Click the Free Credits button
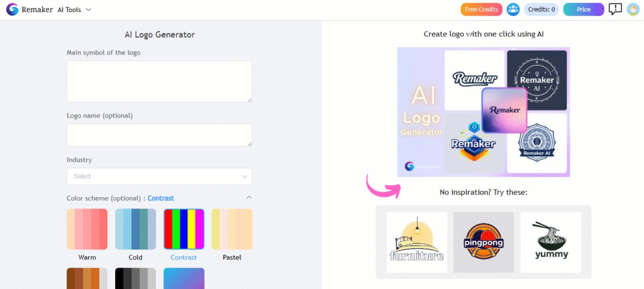644x289 pixels. coord(481,9)
